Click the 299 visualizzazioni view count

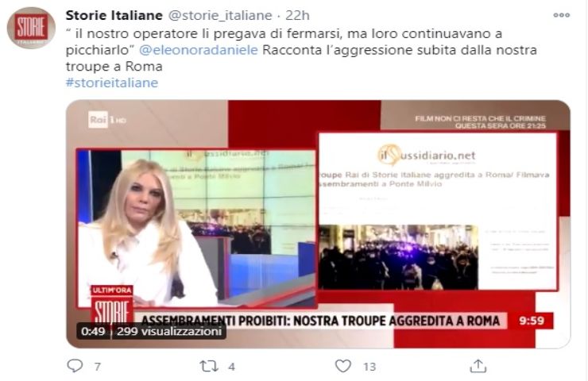coord(169,332)
